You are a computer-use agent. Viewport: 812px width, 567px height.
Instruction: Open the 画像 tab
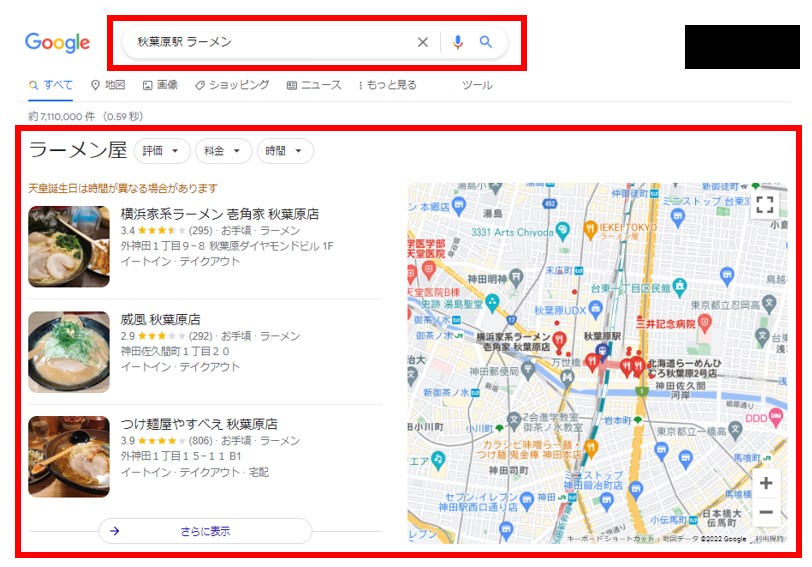161,85
